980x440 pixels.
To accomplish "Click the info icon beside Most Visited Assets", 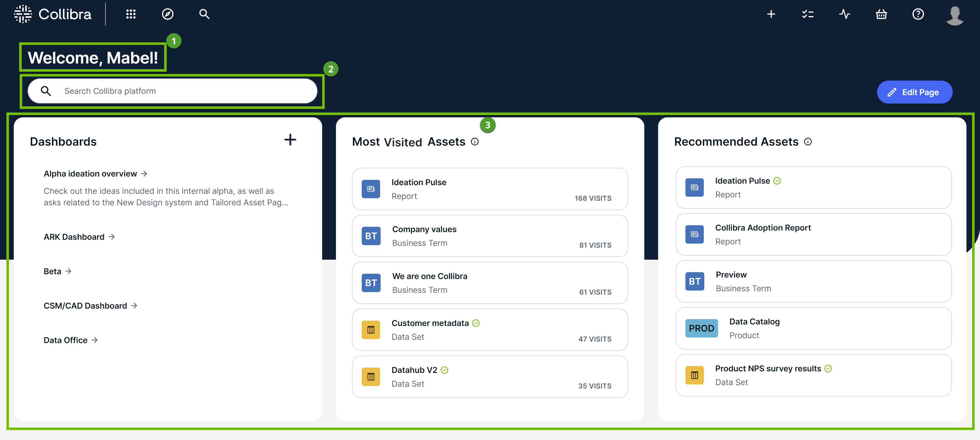I will 475,142.
